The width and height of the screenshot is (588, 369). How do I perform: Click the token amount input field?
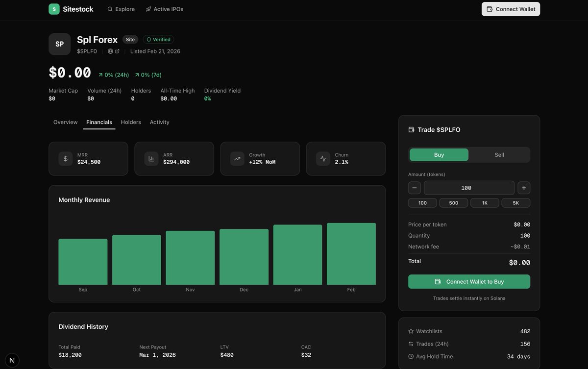click(469, 188)
